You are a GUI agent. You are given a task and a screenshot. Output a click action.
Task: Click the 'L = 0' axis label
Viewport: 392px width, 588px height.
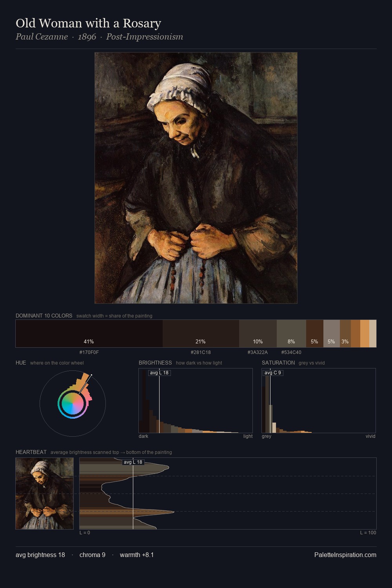pos(85,533)
